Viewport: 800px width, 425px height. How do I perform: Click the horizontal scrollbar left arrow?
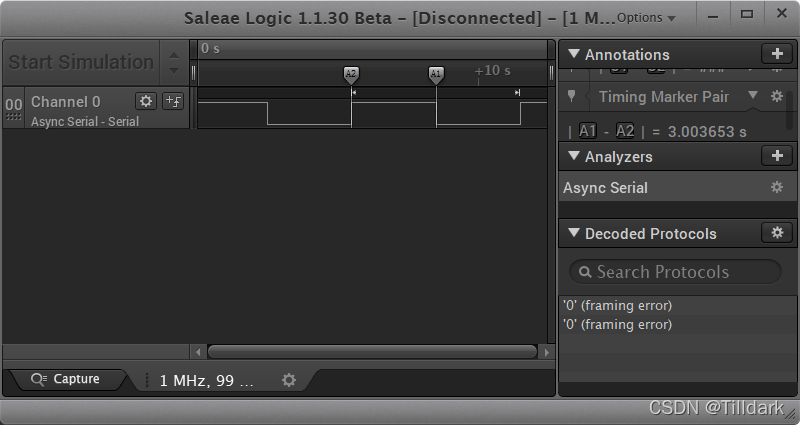198,352
